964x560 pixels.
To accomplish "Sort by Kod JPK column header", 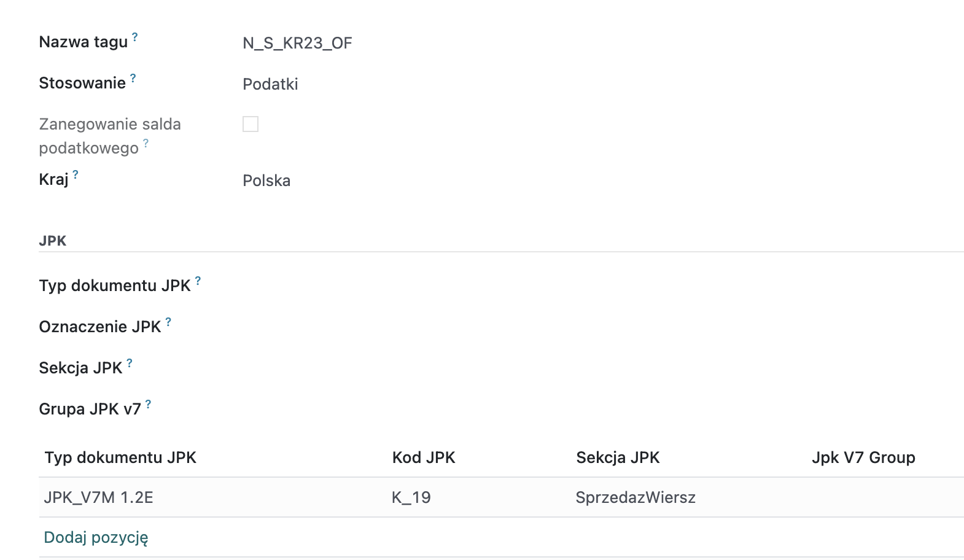I will coord(424,457).
